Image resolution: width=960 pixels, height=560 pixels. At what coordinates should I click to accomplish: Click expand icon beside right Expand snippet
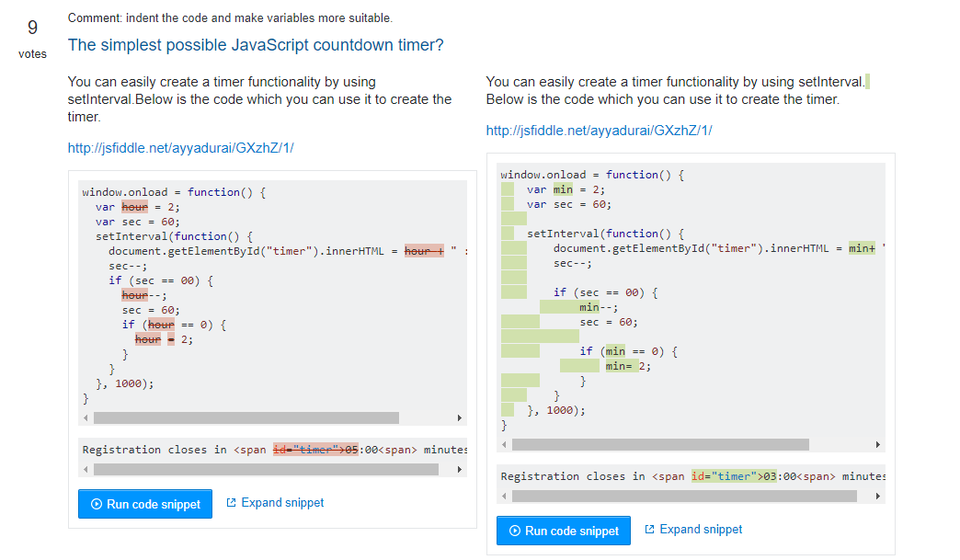point(649,530)
